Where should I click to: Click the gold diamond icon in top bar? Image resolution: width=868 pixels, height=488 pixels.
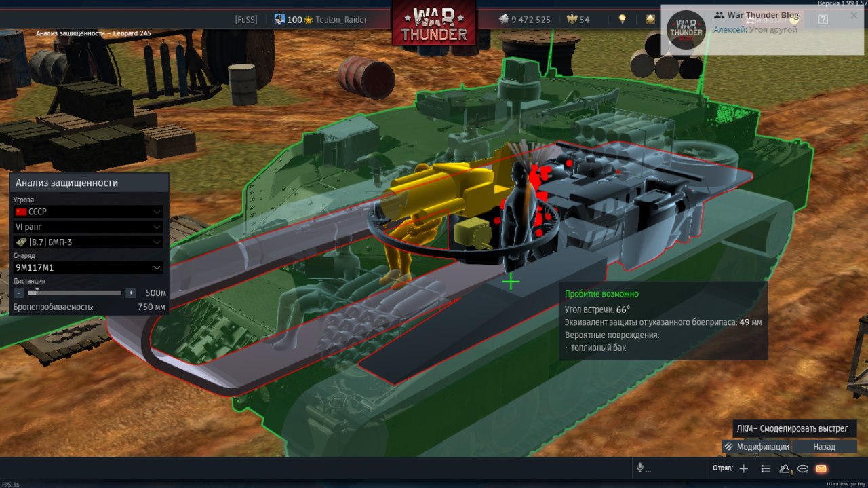[x=650, y=20]
